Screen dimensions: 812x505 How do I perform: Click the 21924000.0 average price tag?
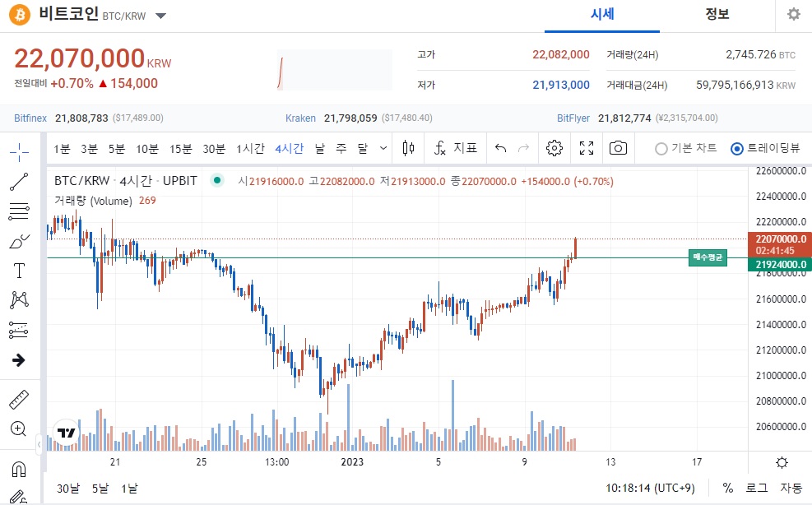tap(781, 264)
